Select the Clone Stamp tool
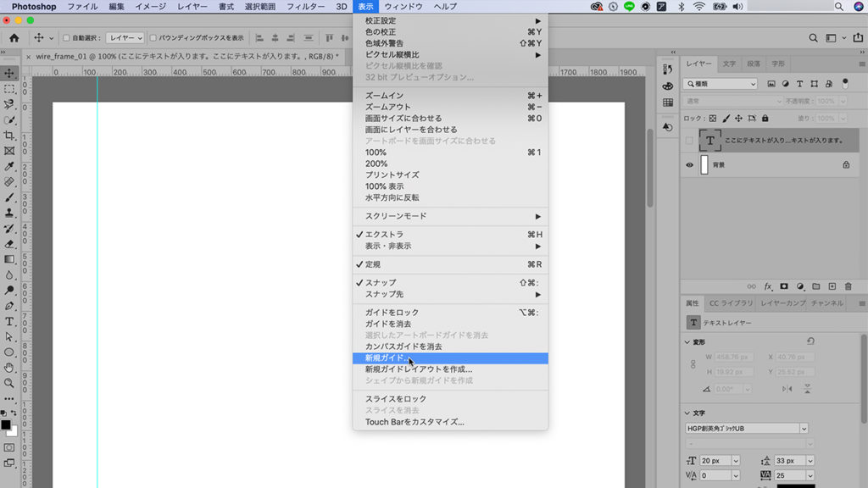This screenshot has width=868, height=488. coord(9,213)
